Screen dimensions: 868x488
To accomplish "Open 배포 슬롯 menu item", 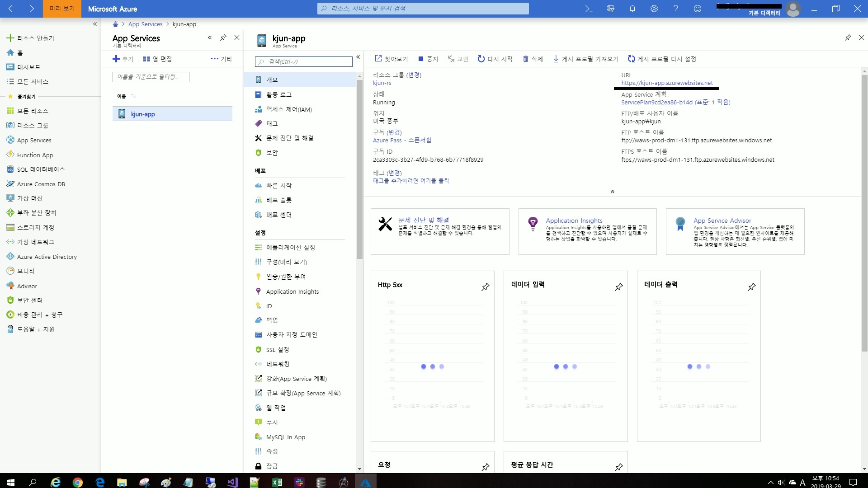I will click(278, 200).
